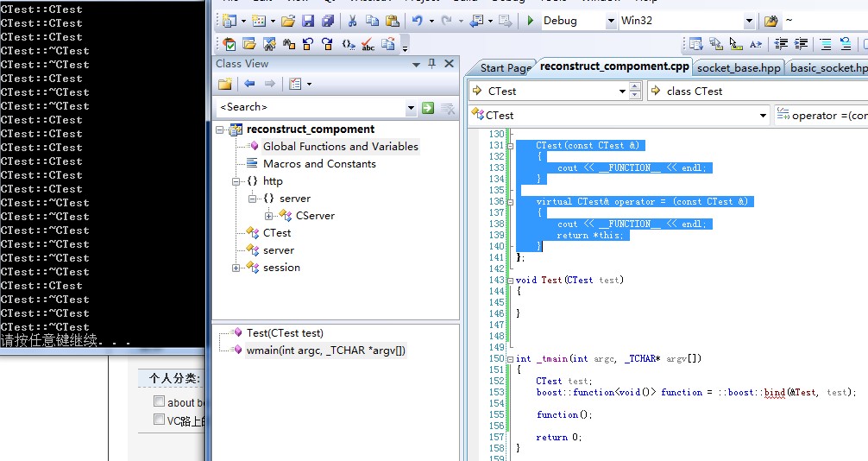The height and width of the screenshot is (461, 868).
Task: Collapse the reconstruct_compoment tree node
Action: point(220,129)
